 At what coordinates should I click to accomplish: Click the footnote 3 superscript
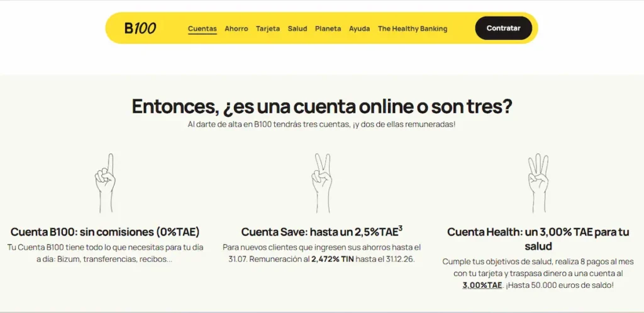coord(400,228)
